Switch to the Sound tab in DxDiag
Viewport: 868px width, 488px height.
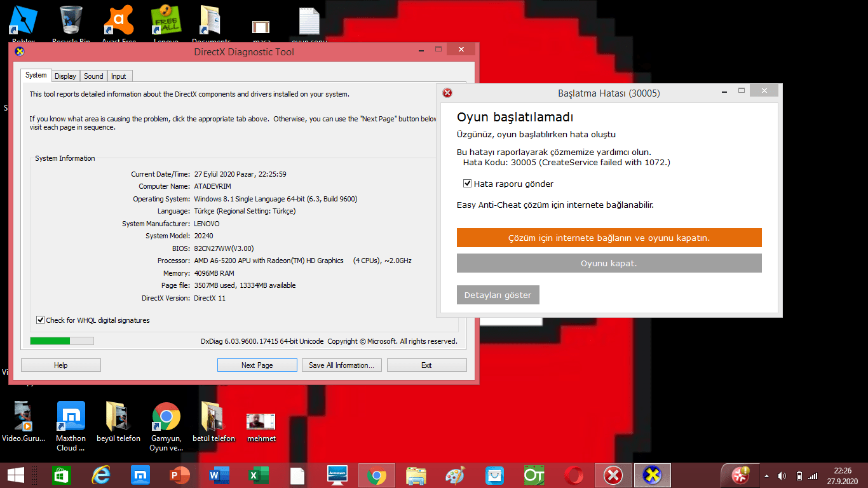[x=93, y=76]
